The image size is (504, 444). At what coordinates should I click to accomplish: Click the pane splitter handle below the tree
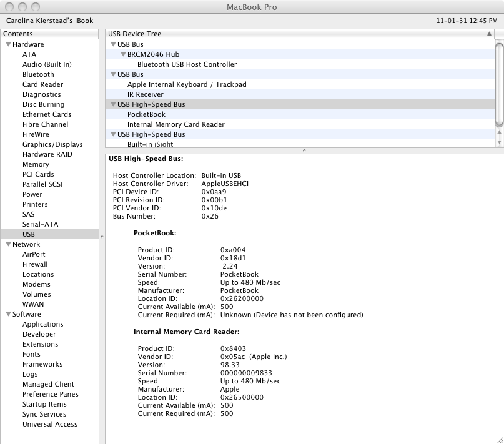click(x=304, y=150)
